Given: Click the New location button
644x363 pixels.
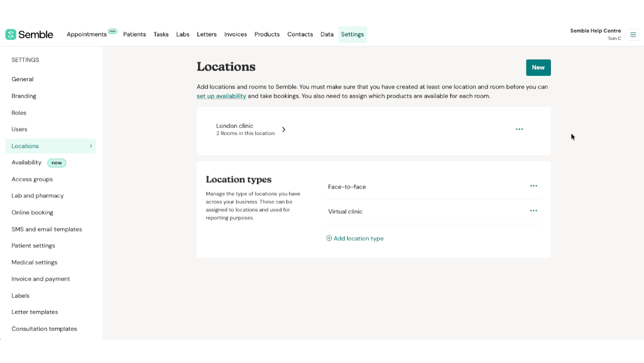Looking at the screenshot, I should tap(538, 67).
